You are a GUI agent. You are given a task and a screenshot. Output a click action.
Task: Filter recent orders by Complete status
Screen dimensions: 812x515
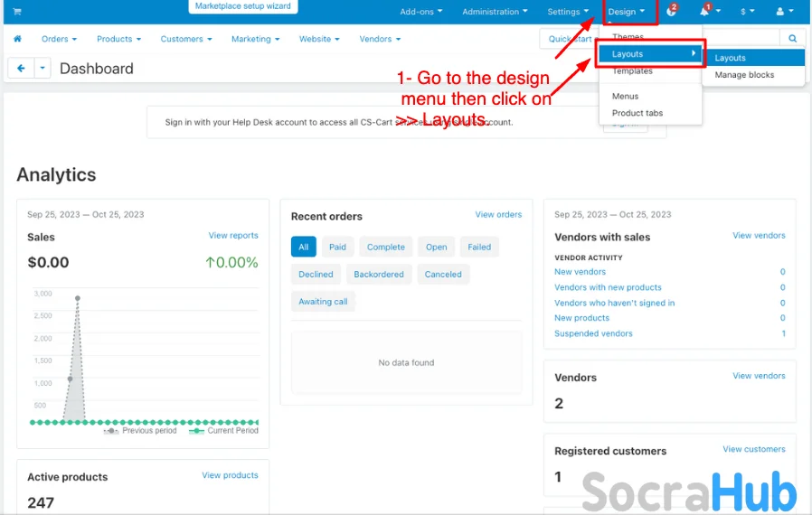[386, 247]
